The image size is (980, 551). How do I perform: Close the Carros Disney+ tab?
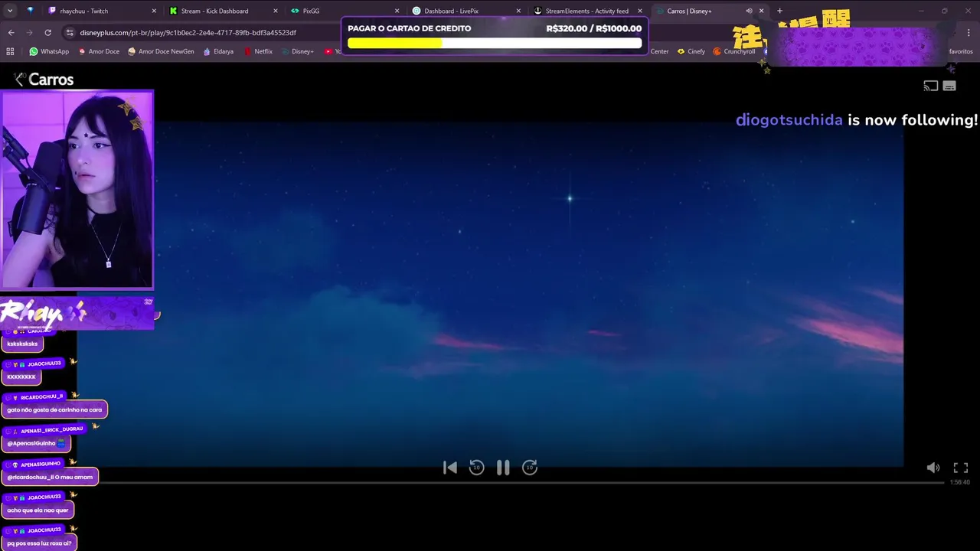(761, 11)
